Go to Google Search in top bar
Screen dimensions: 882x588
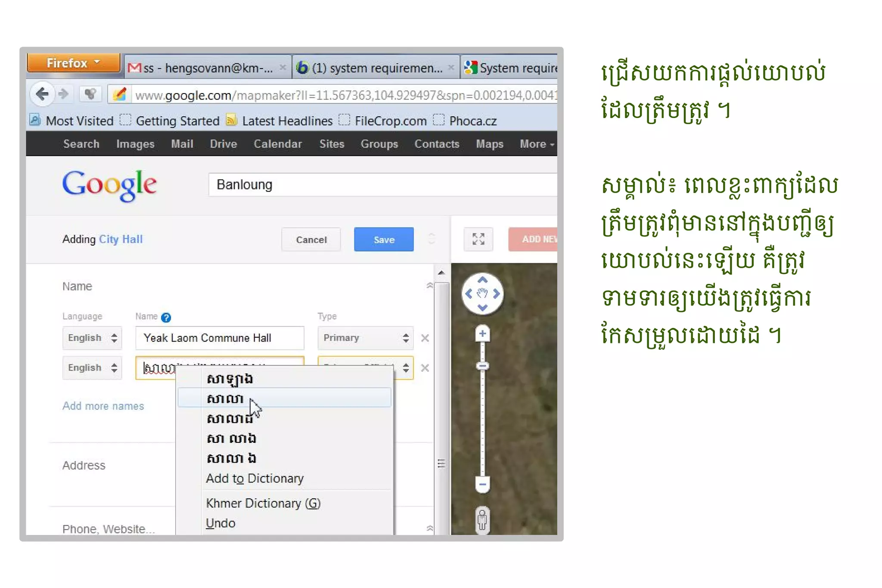(81, 144)
